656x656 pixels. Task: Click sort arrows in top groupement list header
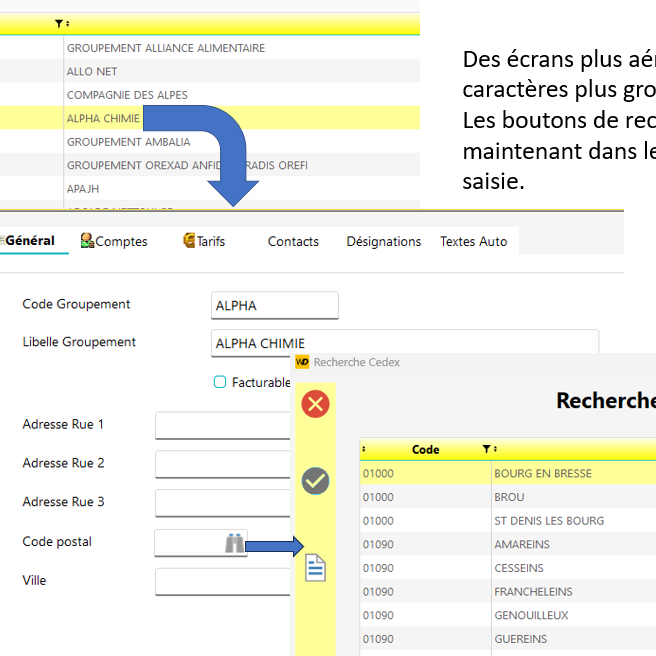[68, 23]
